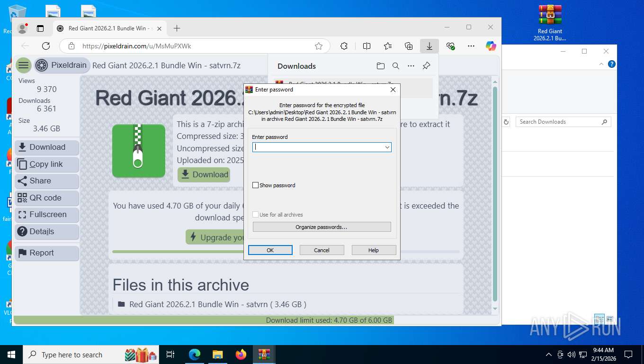Image resolution: width=644 pixels, height=364 pixels.
Task: Open Firefox from taskbar
Action: click(241, 355)
